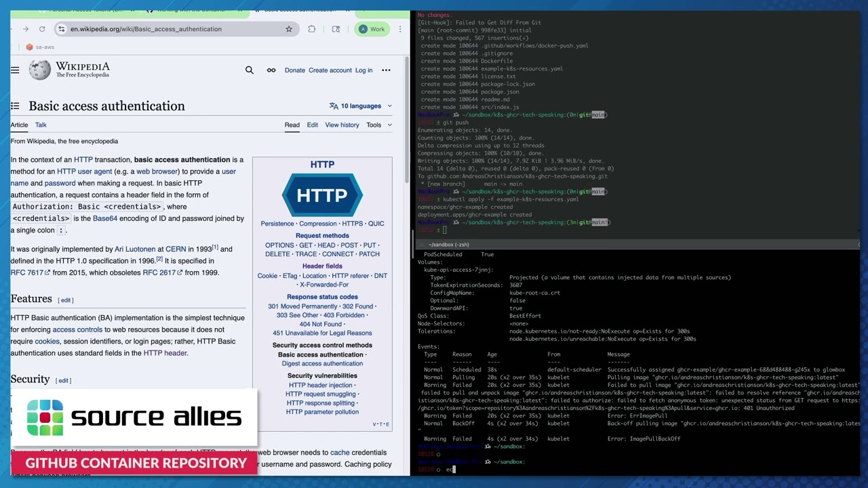This screenshot has width=868, height=488.
Task: Open the personal tools ellipsis menu
Action: click(386, 70)
